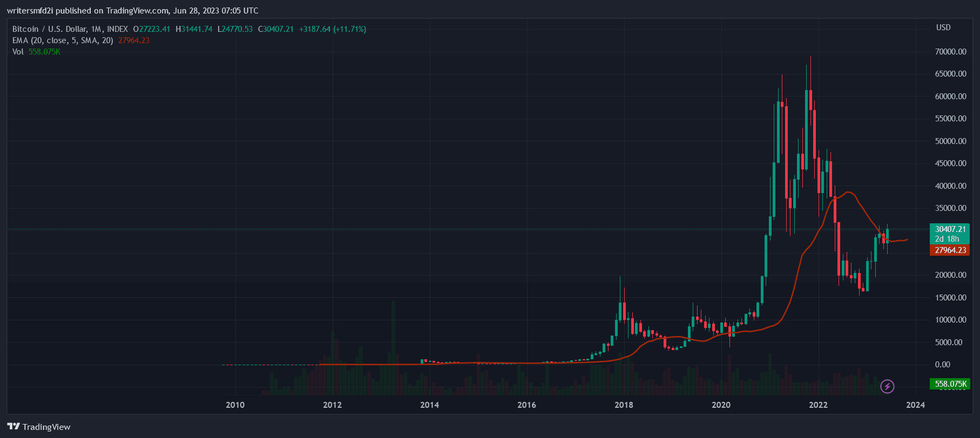Viewport: 980px width, 438px height.
Task: Select the 2022 label on time axis
Action: pyautogui.click(x=818, y=405)
